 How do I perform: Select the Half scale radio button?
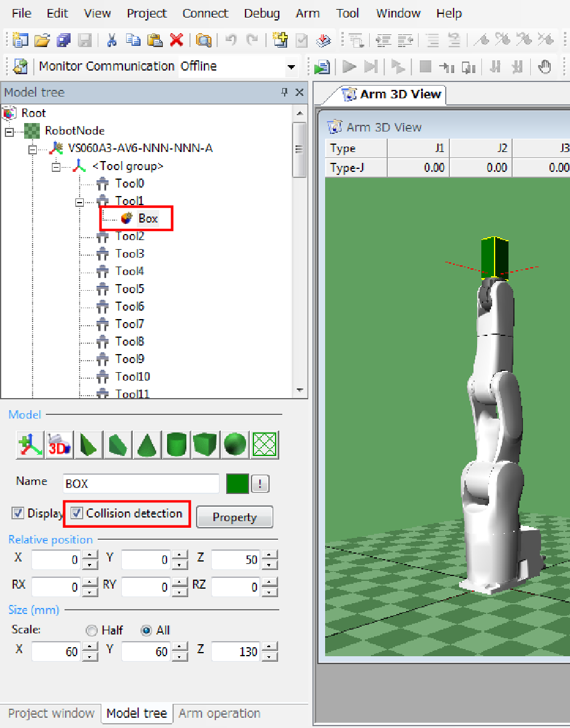pos(92,630)
